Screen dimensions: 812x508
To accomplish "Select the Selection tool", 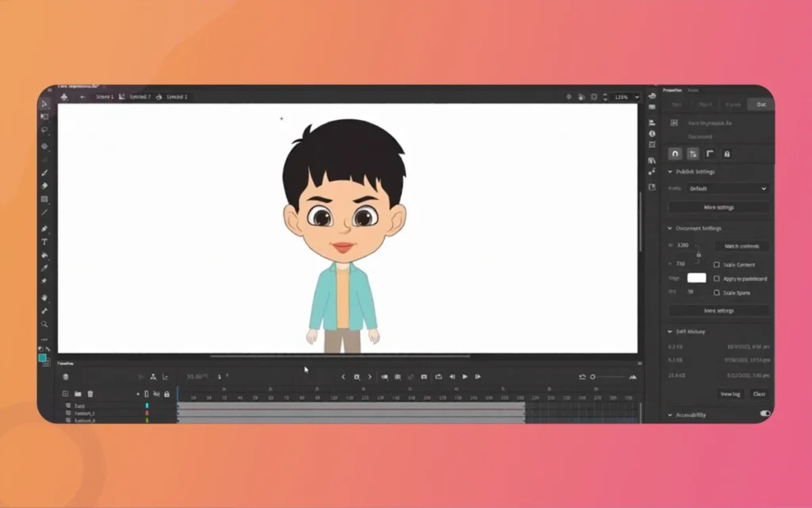I will point(44,102).
